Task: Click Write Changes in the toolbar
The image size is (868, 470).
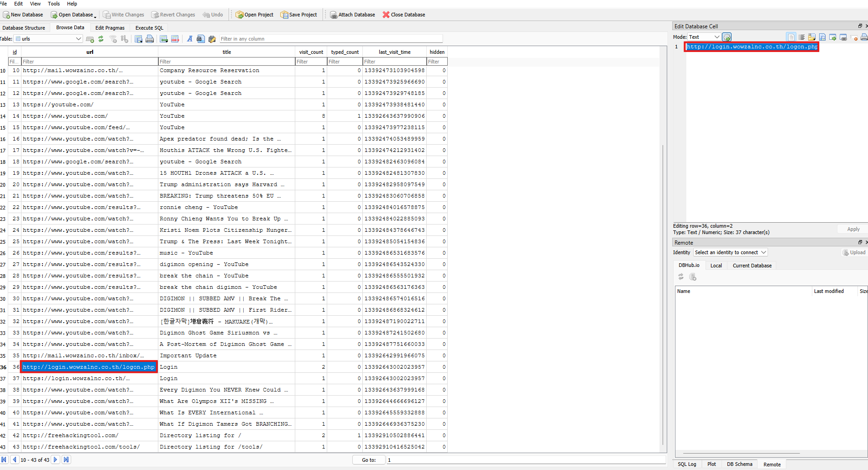Action: [x=123, y=15]
